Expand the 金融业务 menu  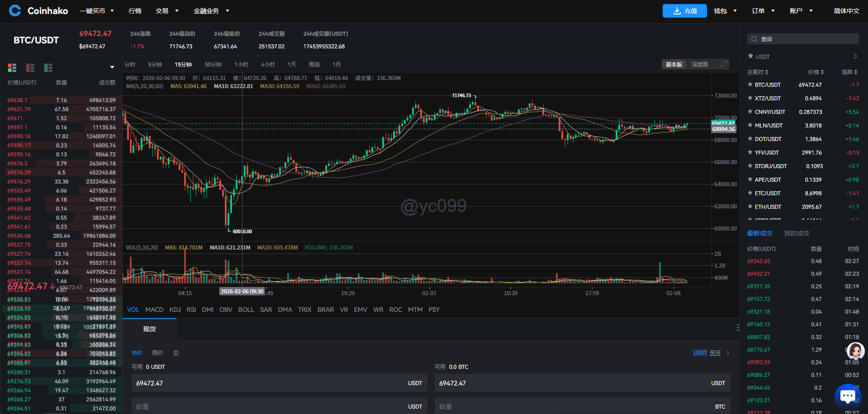tap(211, 11)
